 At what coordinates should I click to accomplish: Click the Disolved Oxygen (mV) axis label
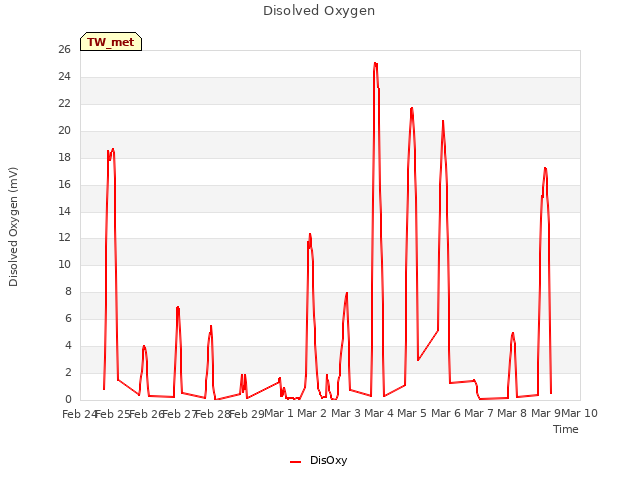pos(13,227)
